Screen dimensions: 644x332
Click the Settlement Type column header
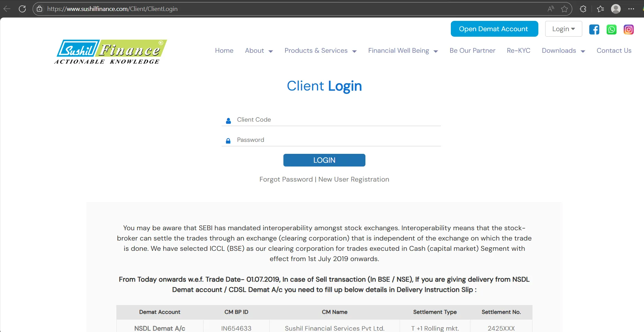[435, 312]
